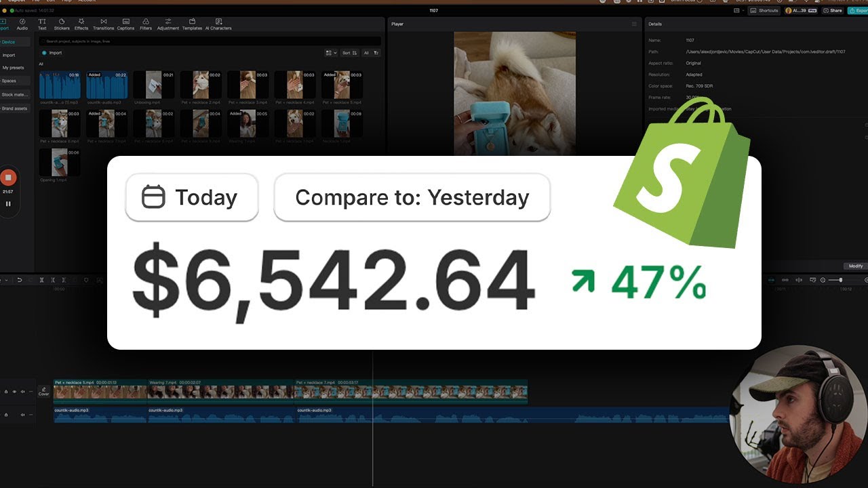Open the Text tool tab
The width and height of the screenshot is (868, 488).
[42, 24]
